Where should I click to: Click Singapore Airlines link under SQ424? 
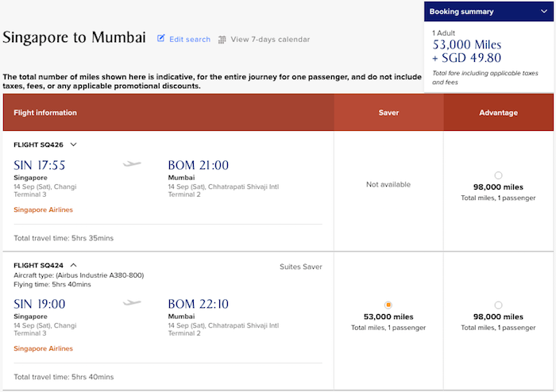(x=43, y=348)
